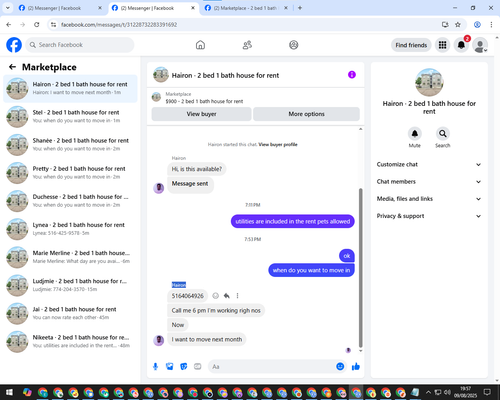Open the Chrome profile icon
The width and height of the screenshot is (500, 400).
click(x=477, y=24)
